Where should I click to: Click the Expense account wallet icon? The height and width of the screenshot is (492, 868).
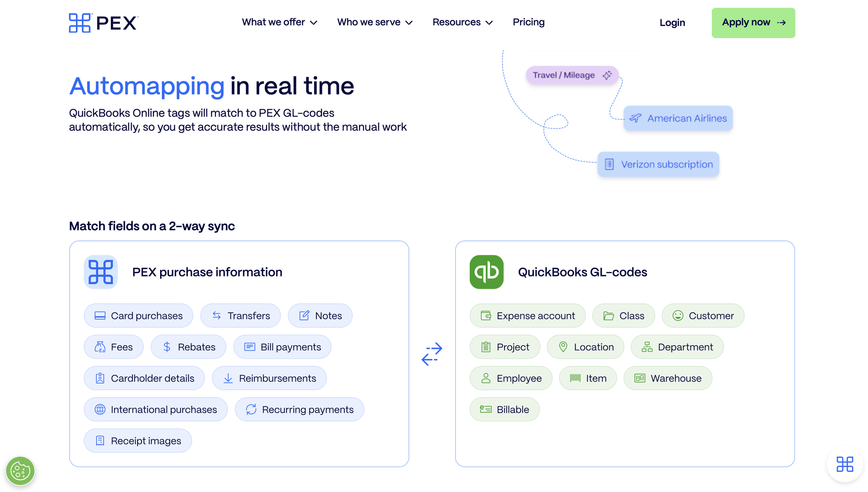pyautogui.click(x=486, y=316)
